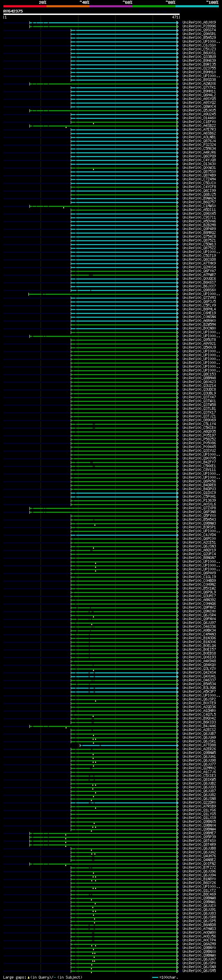Select hit UniRef100_B7FZ72
Screen dimensions: 222x980
[199, 867]
